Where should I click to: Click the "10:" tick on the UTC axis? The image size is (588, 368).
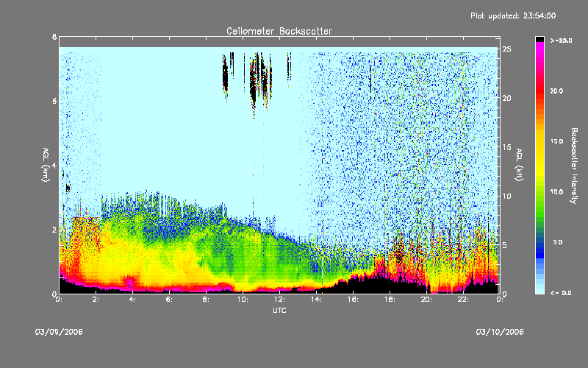pyautogui.click(x=243, y=300)
